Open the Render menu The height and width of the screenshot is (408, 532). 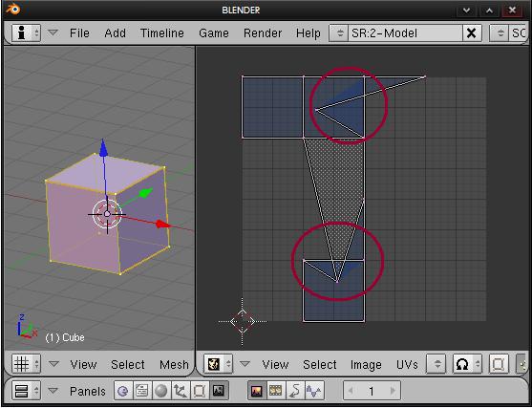pos(263,32)
